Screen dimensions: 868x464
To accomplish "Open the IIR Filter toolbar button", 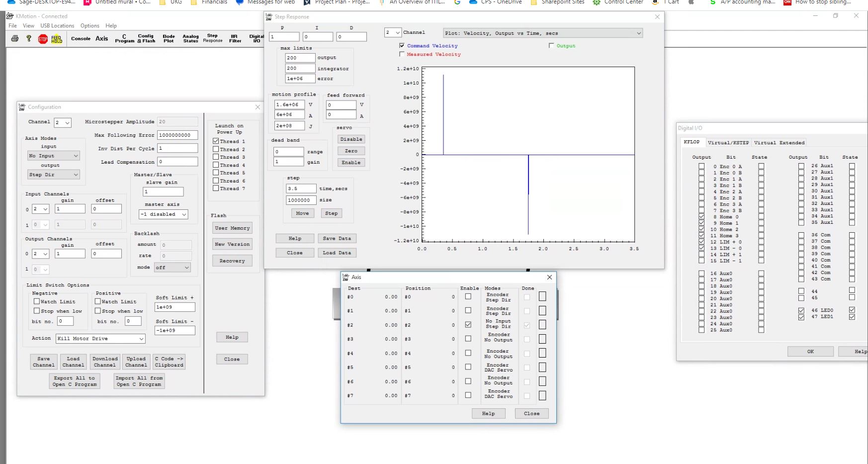I will [x=235, y=39].
